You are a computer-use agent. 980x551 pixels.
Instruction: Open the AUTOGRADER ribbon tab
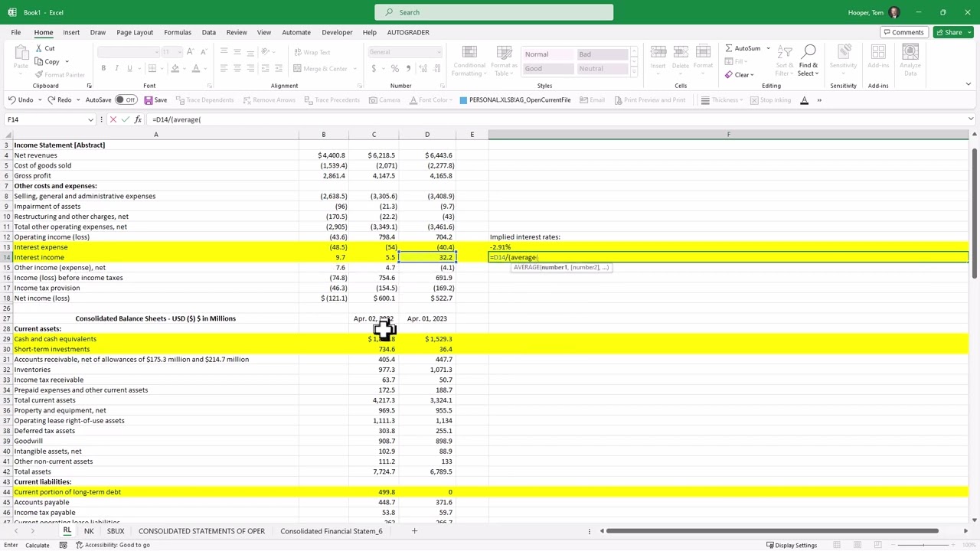(408, 32)
